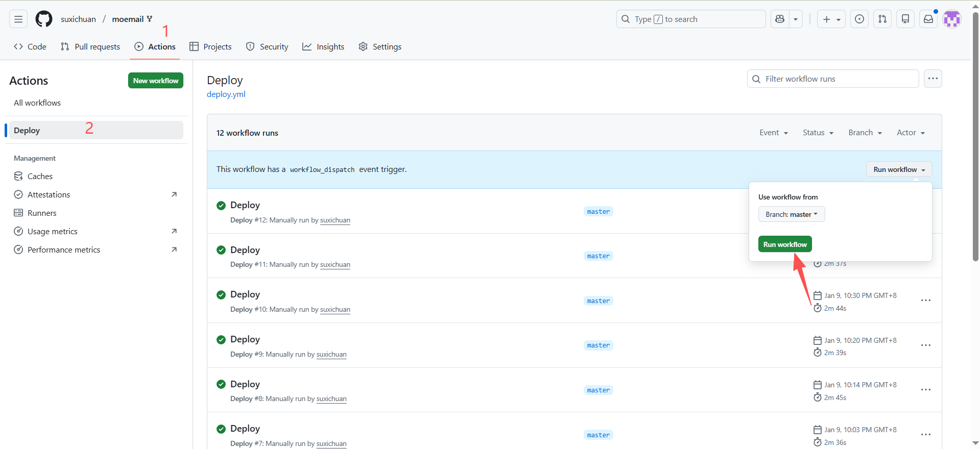Focus the Filter workflow runs field
Image resolution: width=980 pixels, height=449 pixels.
click(838, 79)
